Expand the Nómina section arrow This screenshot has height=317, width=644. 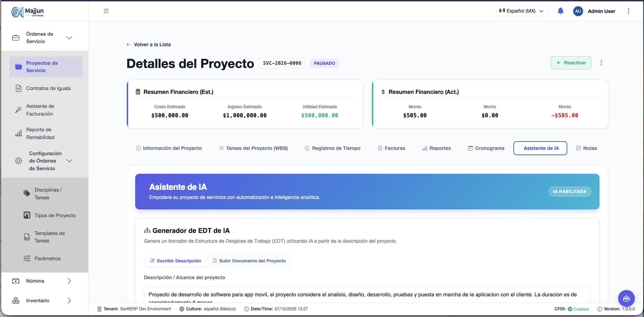click(69, 281)
